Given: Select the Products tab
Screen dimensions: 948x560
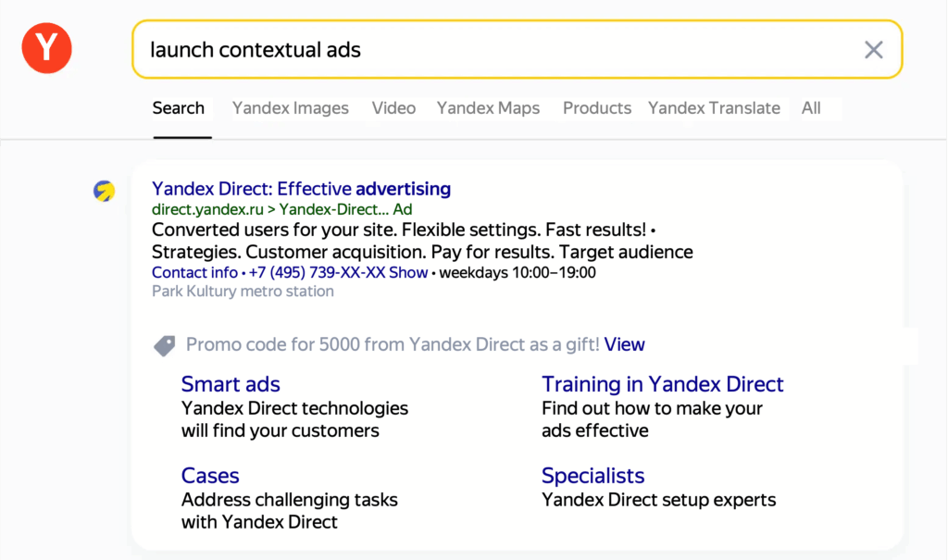Looking at the screenshot, I should (597, 108).
